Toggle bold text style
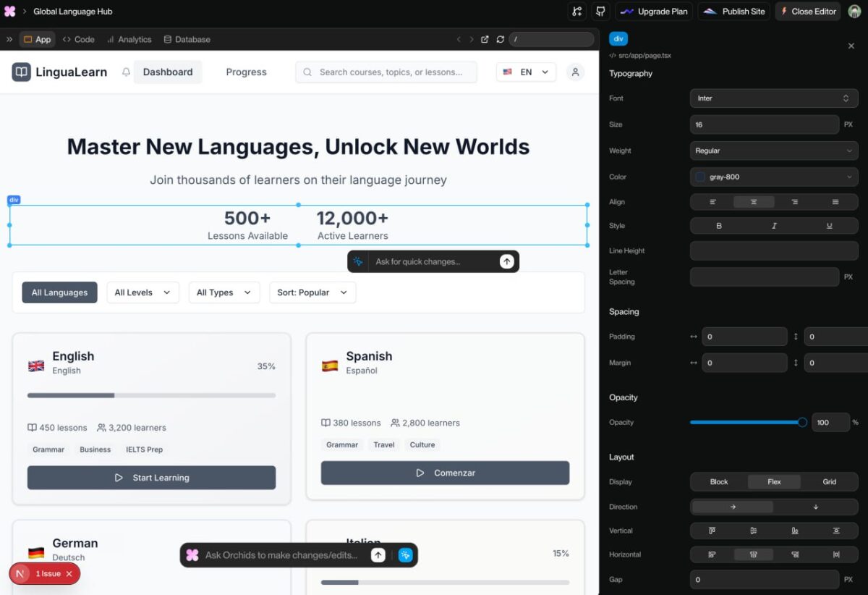Screen dimensions: 868x595 [x=718, y=226]
